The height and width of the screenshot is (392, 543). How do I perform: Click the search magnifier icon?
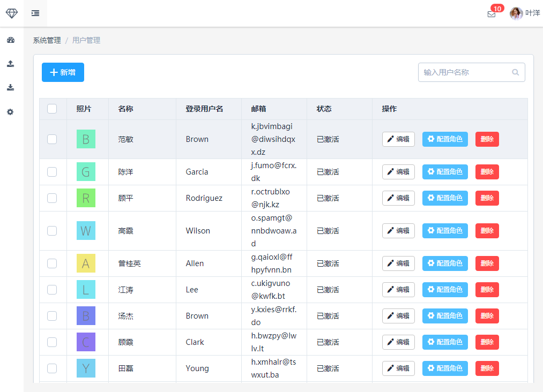click(515, 72)
